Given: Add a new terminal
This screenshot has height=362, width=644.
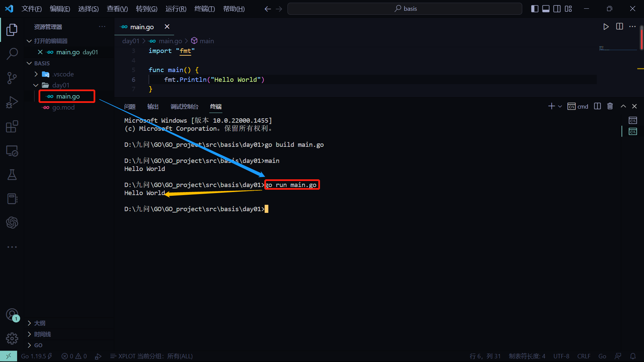Looking at the screenshot, I should coord(551,106).
